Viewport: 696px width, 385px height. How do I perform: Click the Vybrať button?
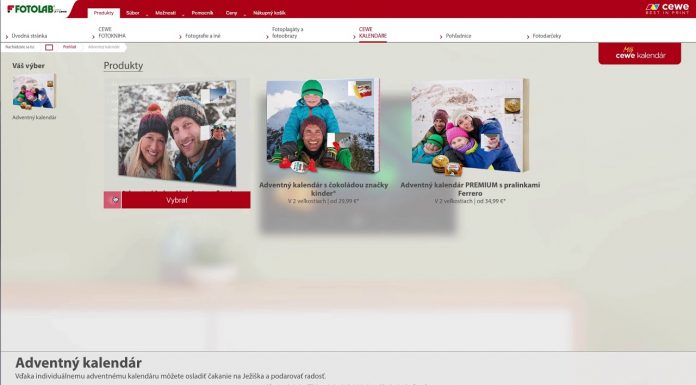[186, 200]
